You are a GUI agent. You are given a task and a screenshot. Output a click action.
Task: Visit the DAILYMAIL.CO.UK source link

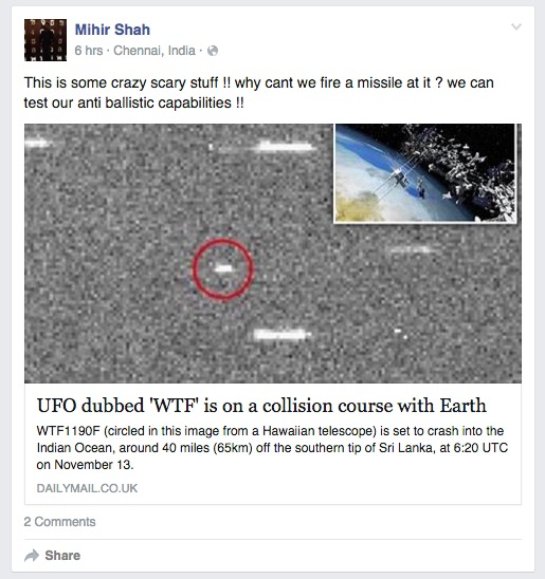tap(87, 488)
